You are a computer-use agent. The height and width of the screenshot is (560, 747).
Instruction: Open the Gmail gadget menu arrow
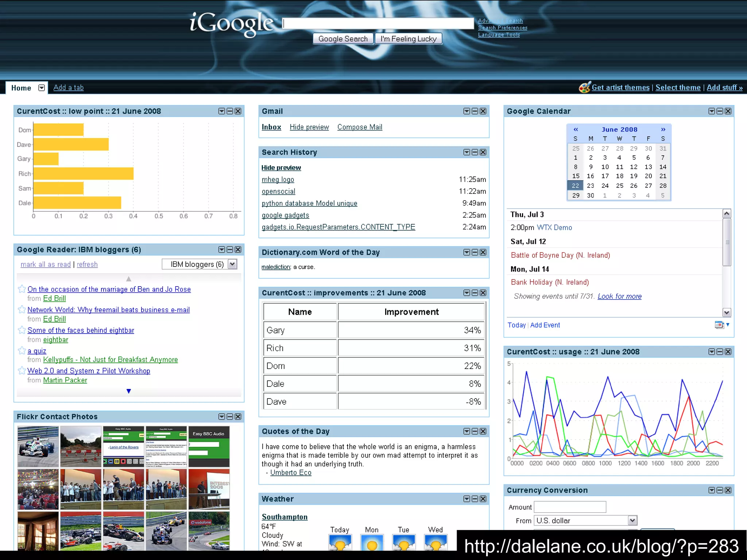[467, 111]
